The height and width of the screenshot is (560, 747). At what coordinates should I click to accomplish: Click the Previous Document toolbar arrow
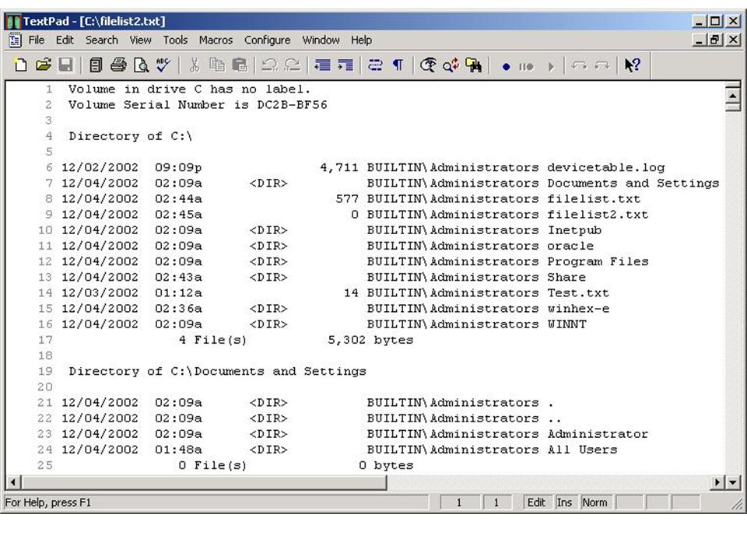click(x=579, y=65)
